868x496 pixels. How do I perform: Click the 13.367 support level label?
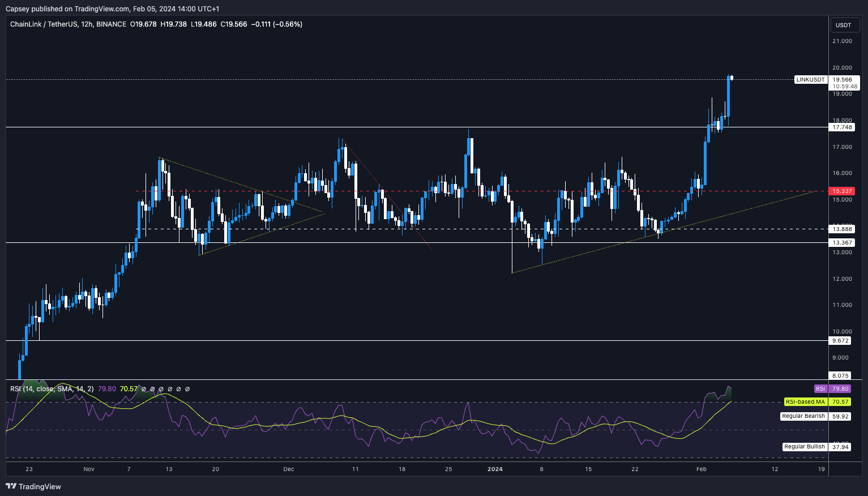tap(842, 243)
